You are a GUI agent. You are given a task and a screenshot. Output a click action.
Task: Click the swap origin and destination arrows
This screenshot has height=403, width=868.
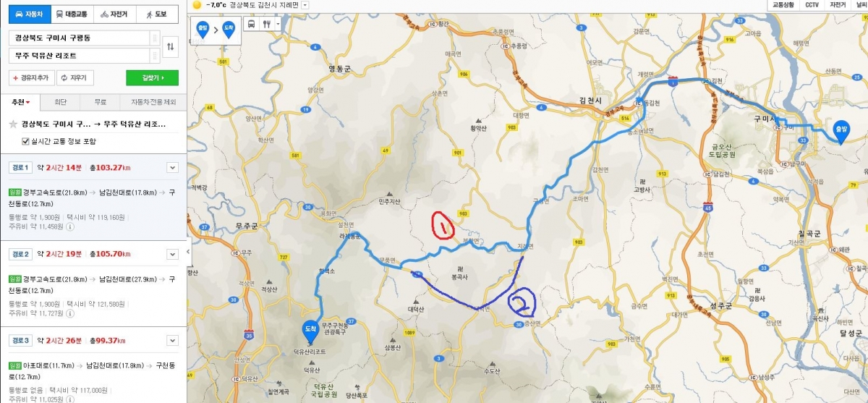171,47
